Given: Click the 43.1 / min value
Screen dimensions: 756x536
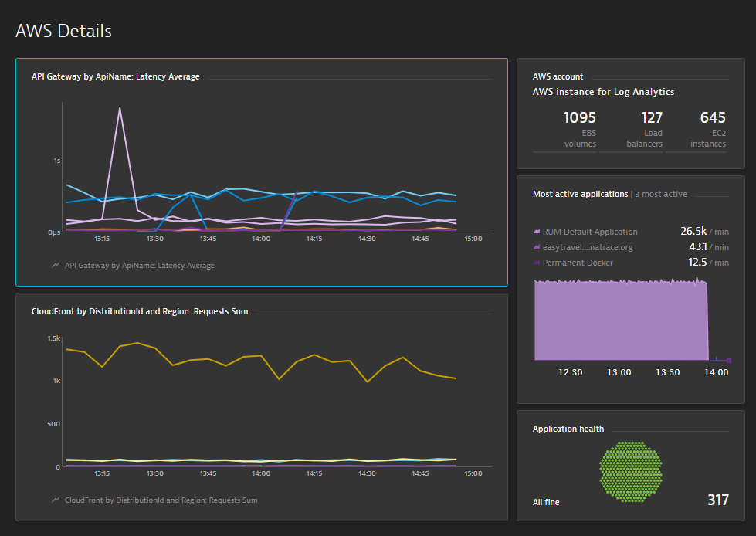Looking at the screenshot, I should 709,247.
